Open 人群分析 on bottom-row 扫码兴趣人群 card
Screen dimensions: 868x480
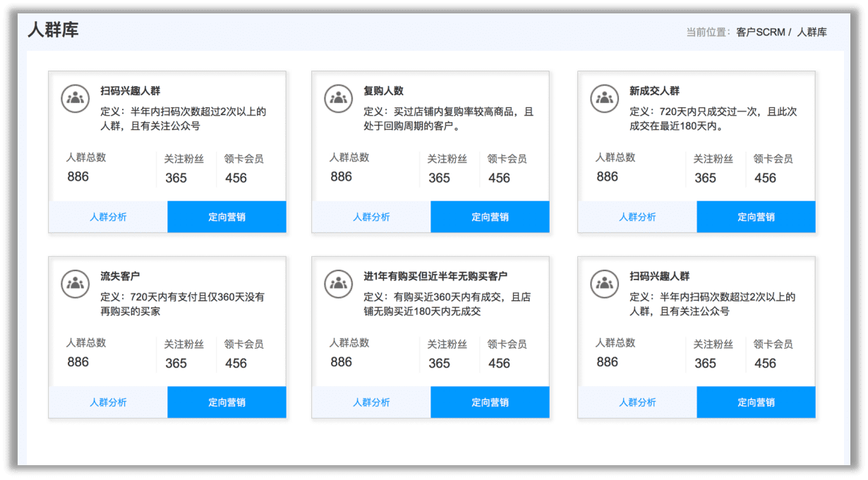(637, 402)
